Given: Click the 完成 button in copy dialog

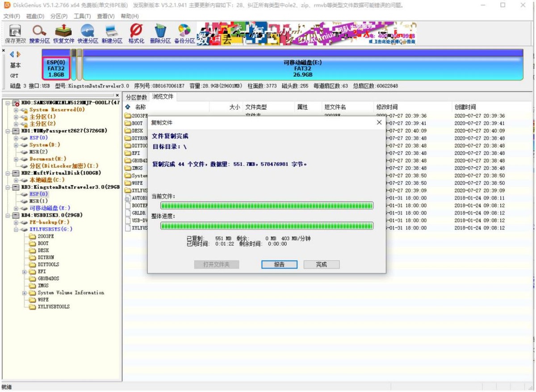Looking at the screenshot, I should click(322, 264).
